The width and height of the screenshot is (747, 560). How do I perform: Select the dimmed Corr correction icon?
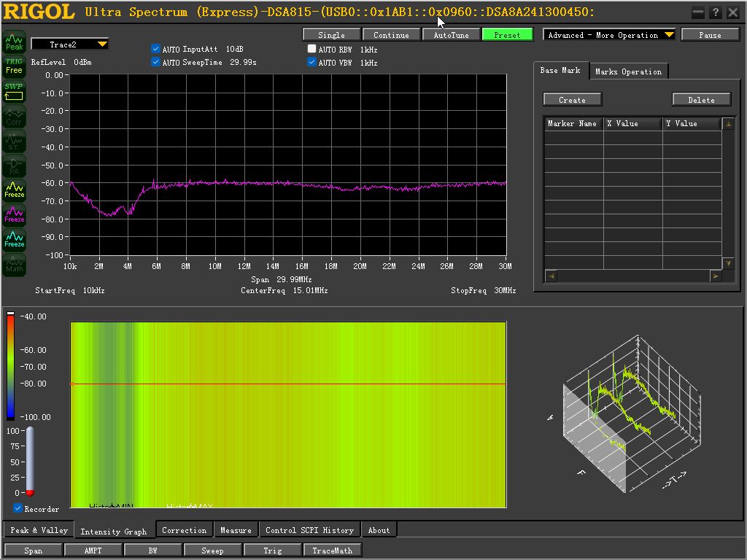[x=15, y=116]
